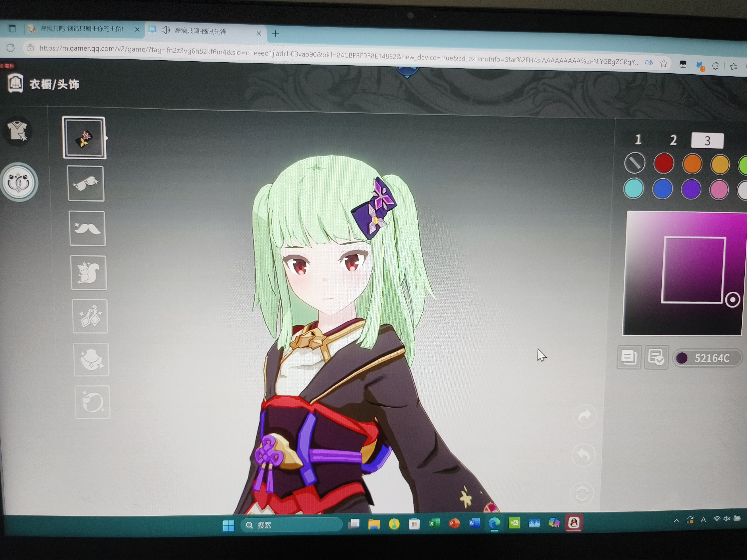Open Task View from the taskbar

click(x=354, y=524)
